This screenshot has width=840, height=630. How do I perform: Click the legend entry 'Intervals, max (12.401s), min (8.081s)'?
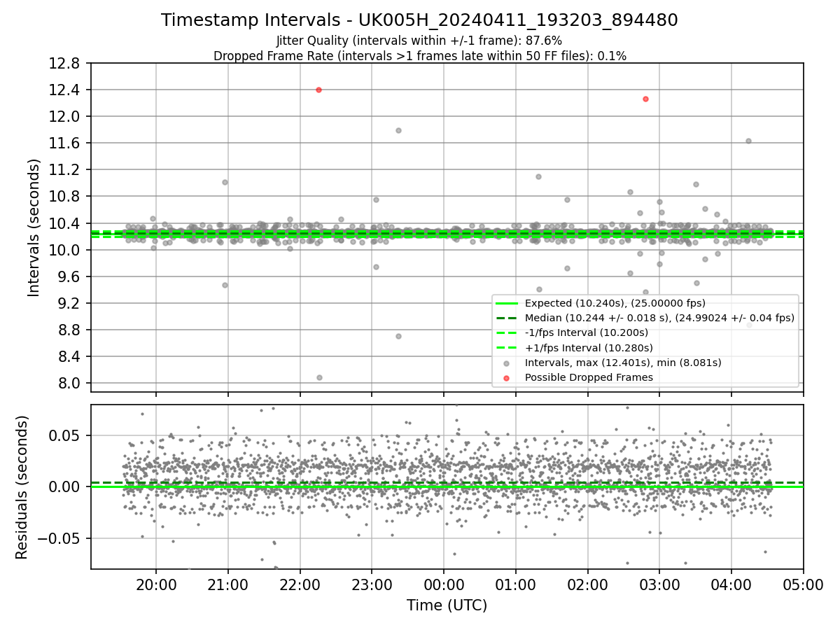pos(622,363)
